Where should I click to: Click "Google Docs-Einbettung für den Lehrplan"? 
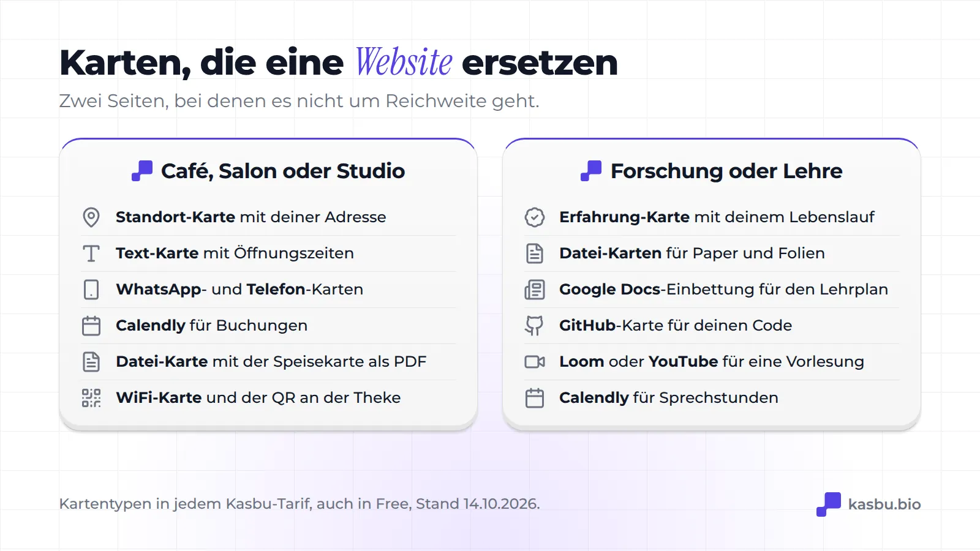coord(724,290)
